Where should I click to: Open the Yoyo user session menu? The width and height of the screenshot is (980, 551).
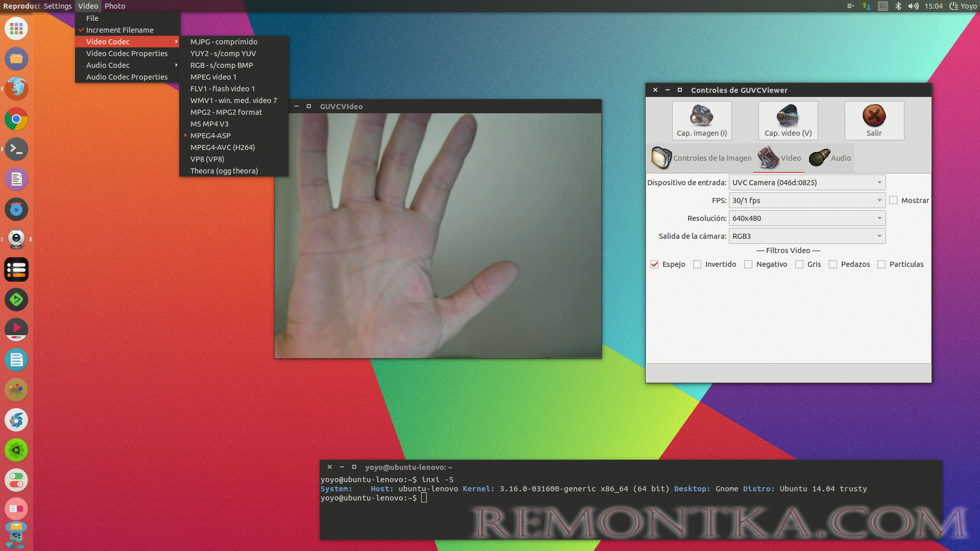point(963,6)
